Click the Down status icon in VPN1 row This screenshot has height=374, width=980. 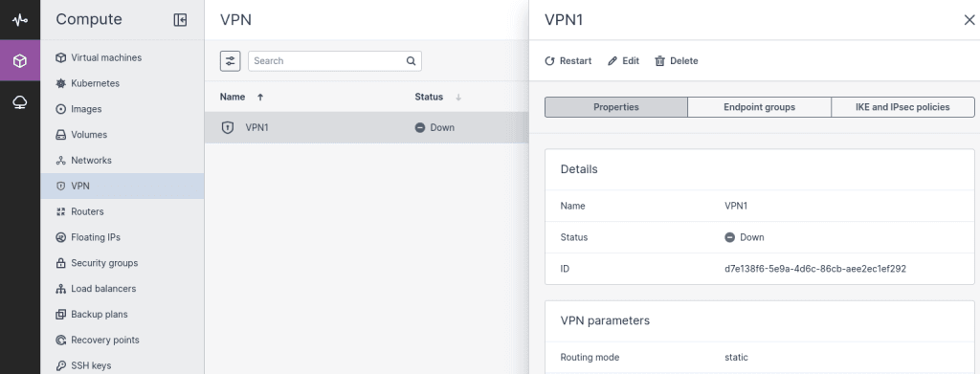[x=420, y=127]
